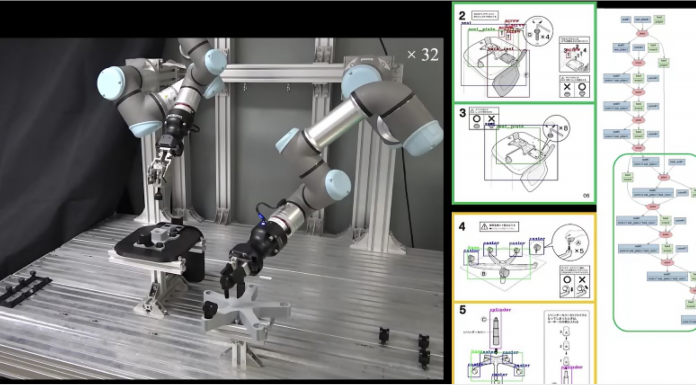Image resolution: width=696 pixels, height=385 pixels.
Task: Select manual step 2 panel number
Action: tap(462, 16)
